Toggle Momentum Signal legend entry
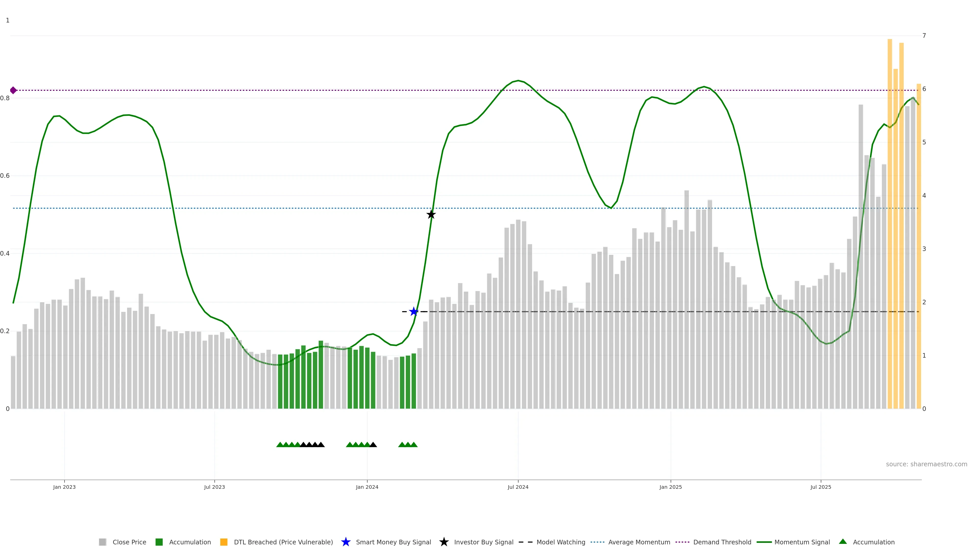The width and height of the screenshot is (980, 551). (802, 542)
